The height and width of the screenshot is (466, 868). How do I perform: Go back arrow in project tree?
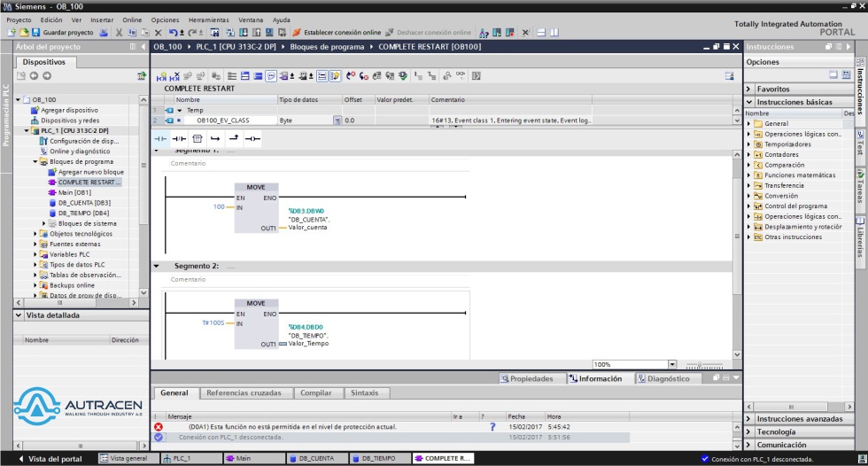click(x=34, y=76)
